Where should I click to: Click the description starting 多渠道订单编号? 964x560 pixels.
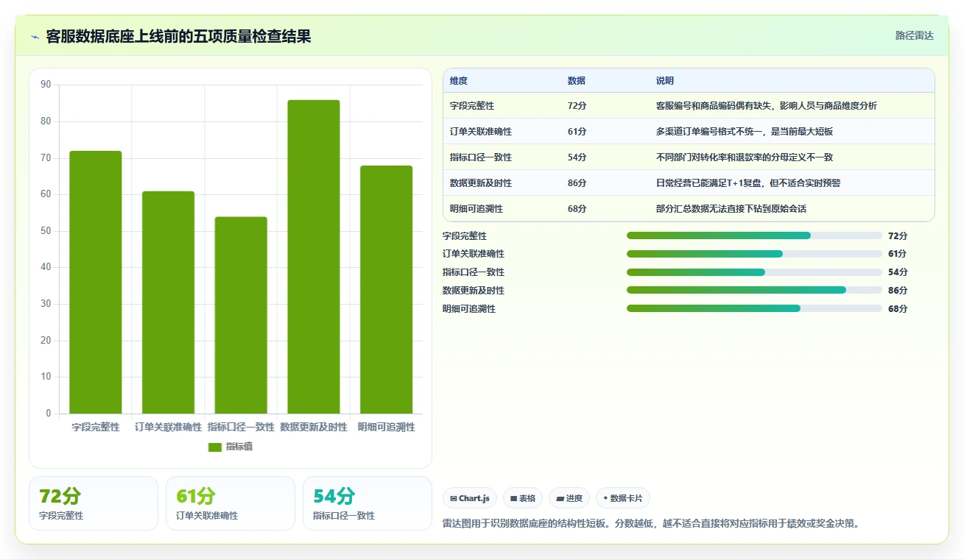[745, 132]
